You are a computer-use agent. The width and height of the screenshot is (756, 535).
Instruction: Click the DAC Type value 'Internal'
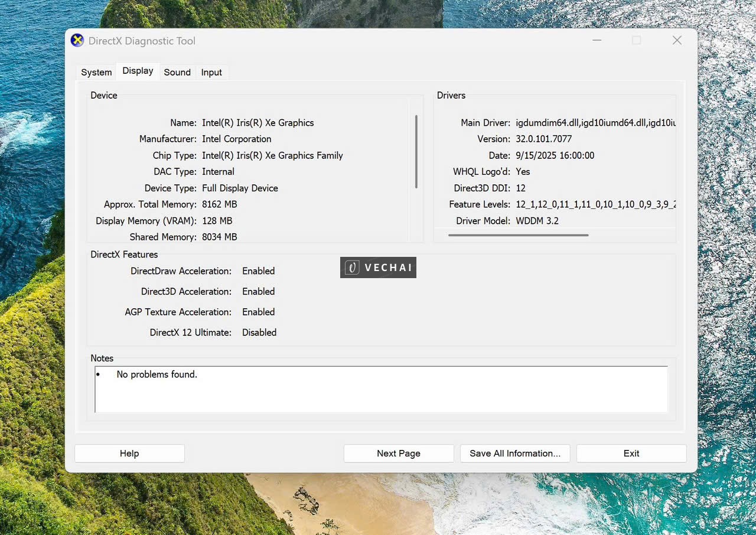click(x=218, y=171)
